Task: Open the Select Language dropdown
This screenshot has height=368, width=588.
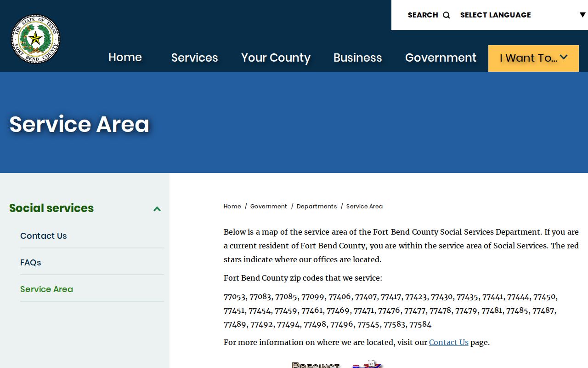Action: click(x=523, y=15)
